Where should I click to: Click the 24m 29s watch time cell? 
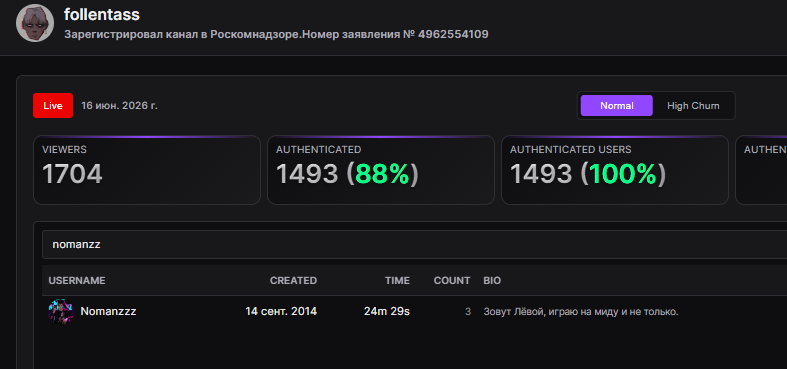[386, 311]
